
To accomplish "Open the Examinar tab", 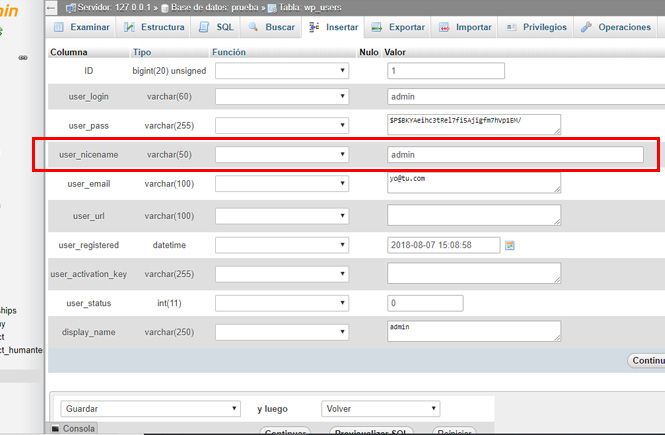I will point(81,27).
